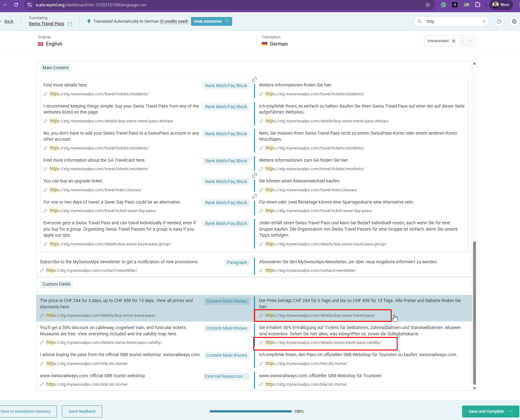
Task: Click translated URL ending in buy-swiss-travel-pass/
Action: coord(320,316)
